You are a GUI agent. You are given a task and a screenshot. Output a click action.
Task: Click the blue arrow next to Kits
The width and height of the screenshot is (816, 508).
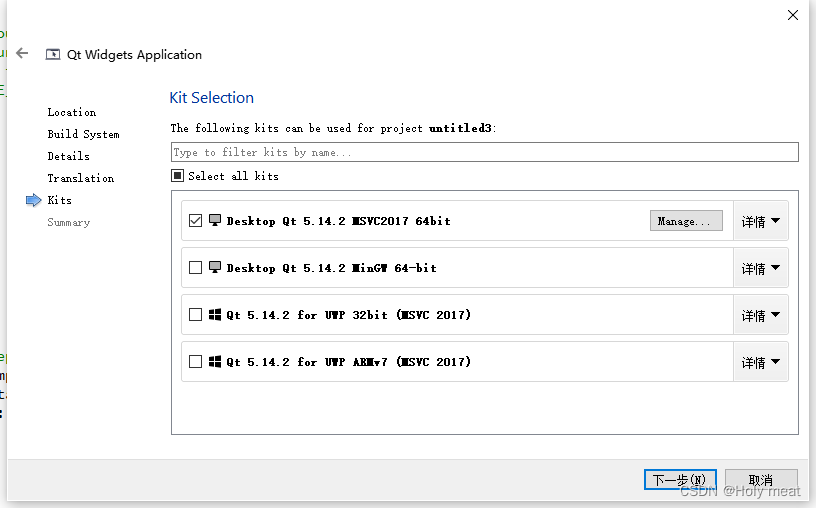pyautogui.click(x=33, y=200)
